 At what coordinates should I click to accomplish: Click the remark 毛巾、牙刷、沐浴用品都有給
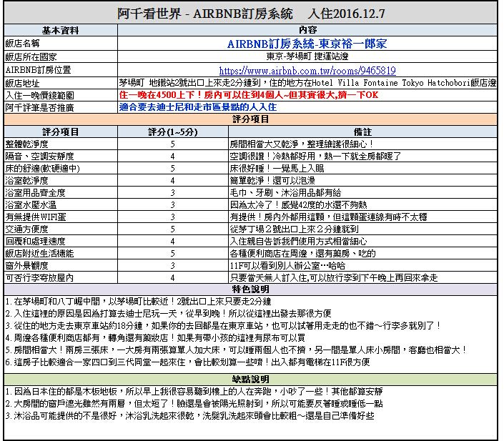[285, 193]
